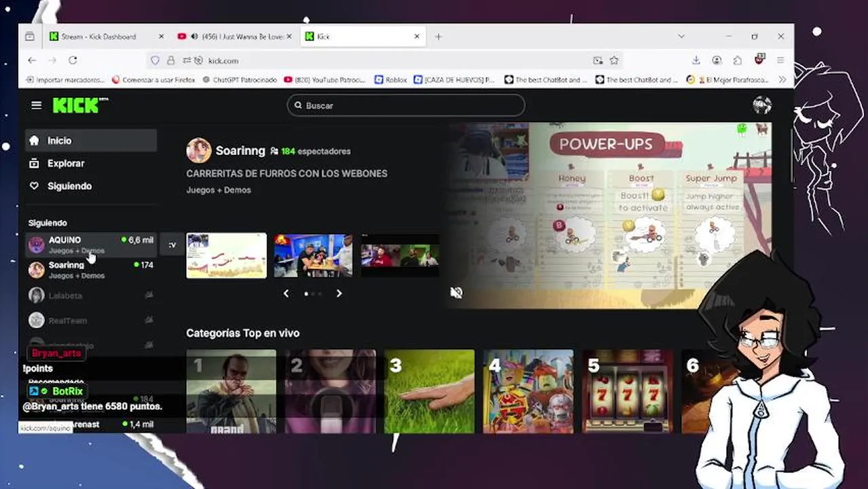Open the Roblox bookmark
The width and height of the screenshot is (868, 489).
391,79
